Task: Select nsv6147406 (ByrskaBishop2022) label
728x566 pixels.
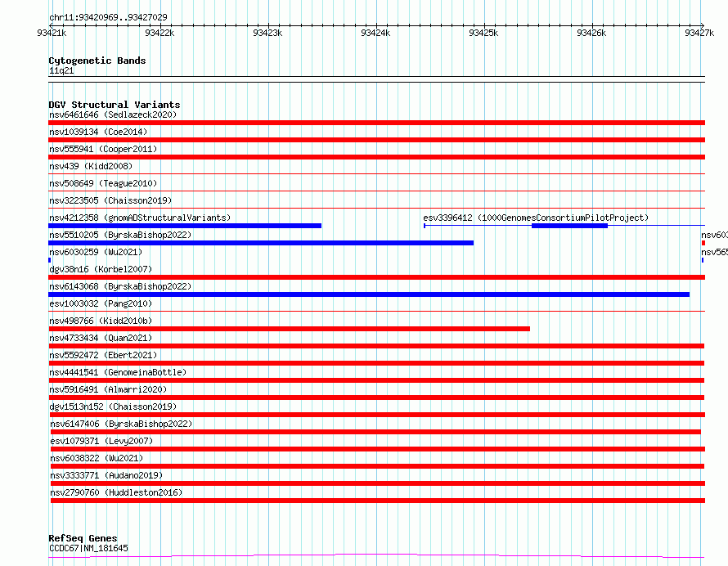Action: pyautogui.click(x=121, y=424)
